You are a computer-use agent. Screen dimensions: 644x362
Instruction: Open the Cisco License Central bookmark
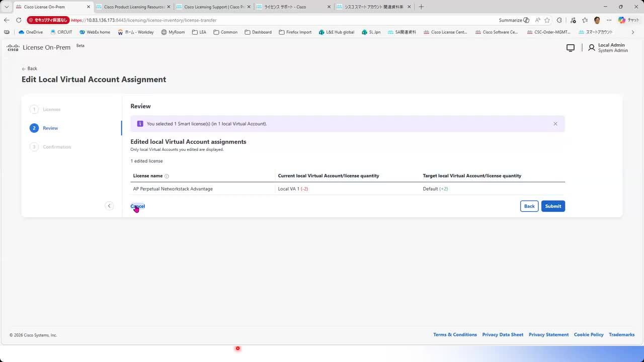[446, 32]
